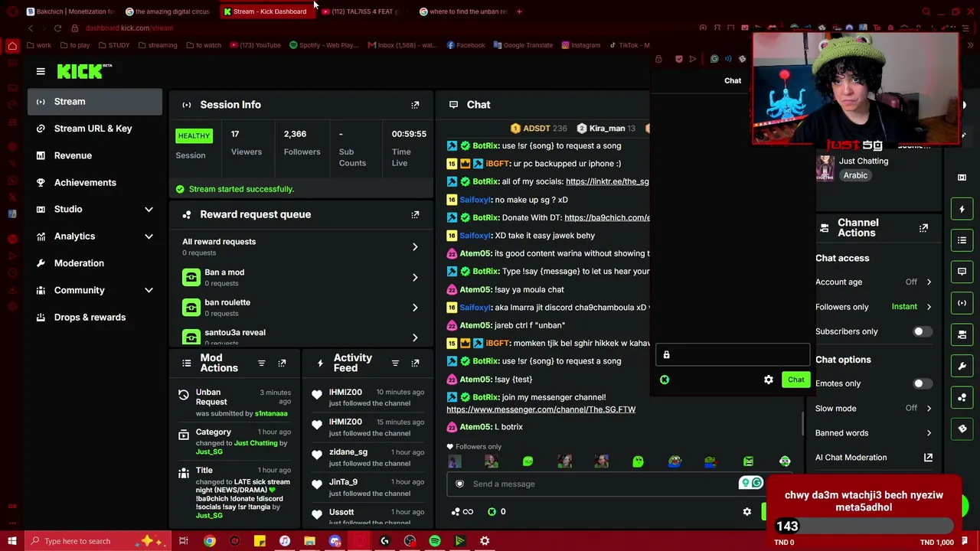The height and width of the screenshot is (551, 980).
Task: Open Settings gear in the Windows taskbar
Action: pyautogui.click(x=485, y=541)
